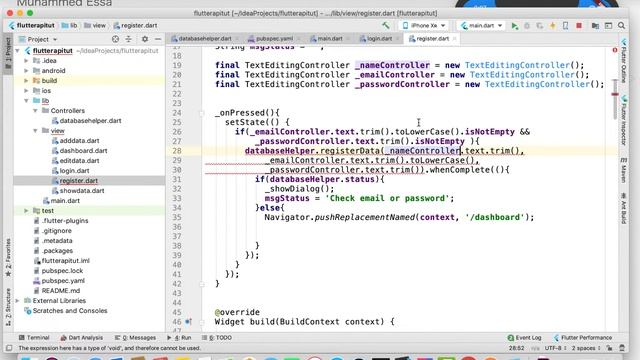Expand the ios folder
Image resolution: width=640 pixels, height=360 pixels.
point(27,91)
